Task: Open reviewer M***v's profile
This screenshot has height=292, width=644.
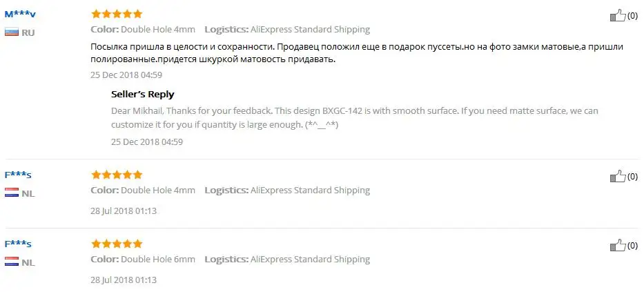Action: tap(20, 14)
